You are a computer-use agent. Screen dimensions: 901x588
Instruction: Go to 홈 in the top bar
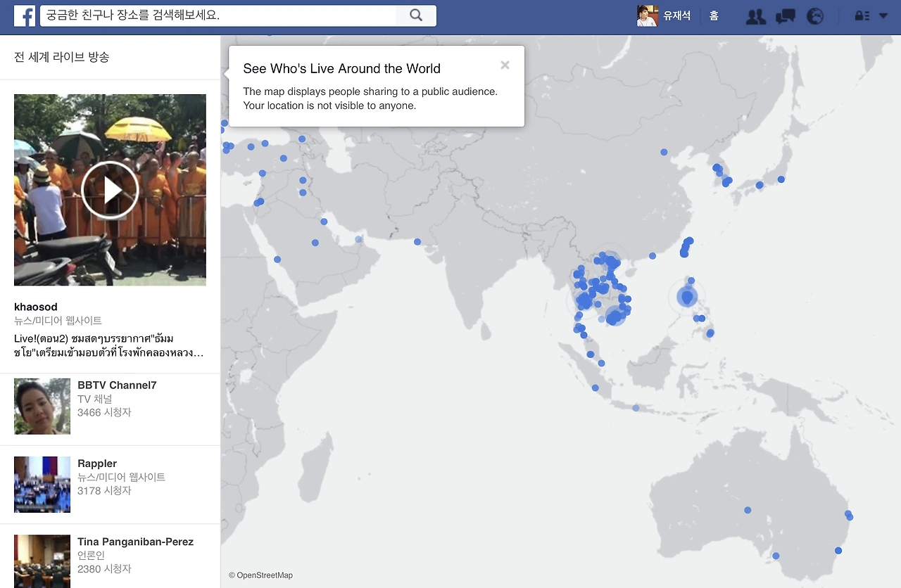point(714,15)
